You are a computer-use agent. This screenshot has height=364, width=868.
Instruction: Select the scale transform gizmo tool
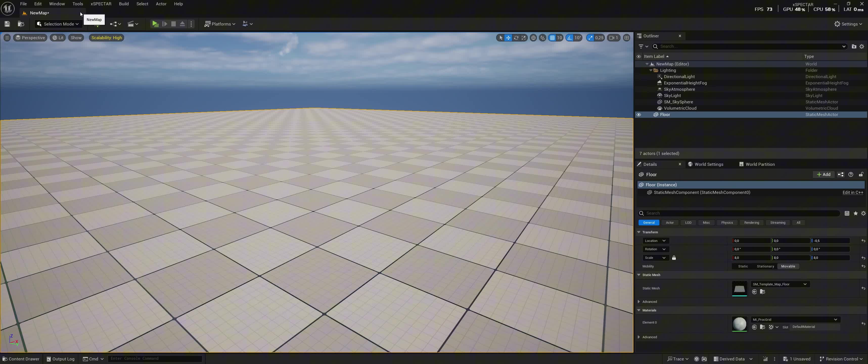[x=524, y=38]
